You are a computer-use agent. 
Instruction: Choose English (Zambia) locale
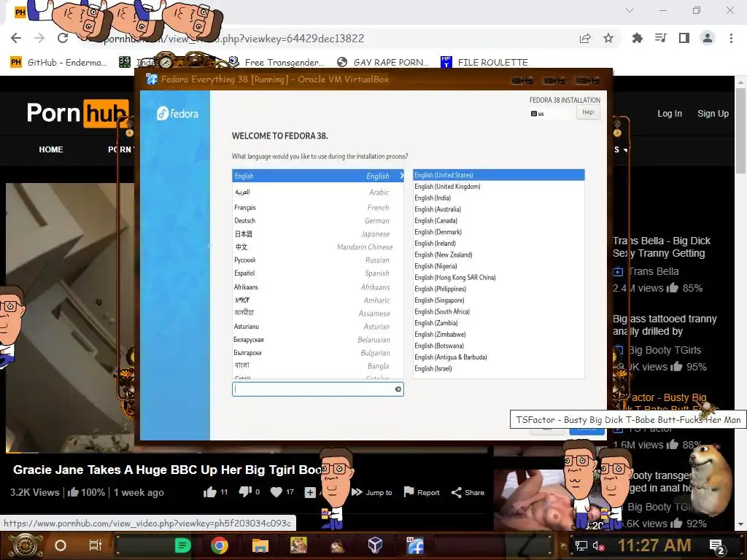tap(499, 323)
